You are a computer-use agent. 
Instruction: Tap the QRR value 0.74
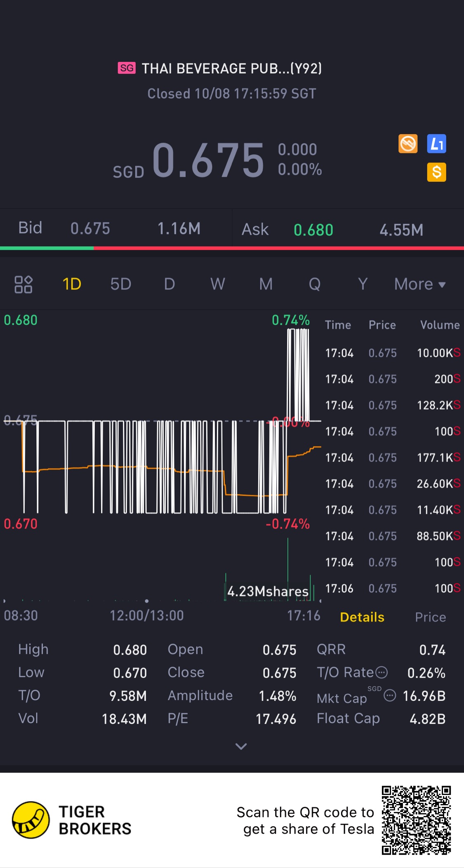pos(432,650)
